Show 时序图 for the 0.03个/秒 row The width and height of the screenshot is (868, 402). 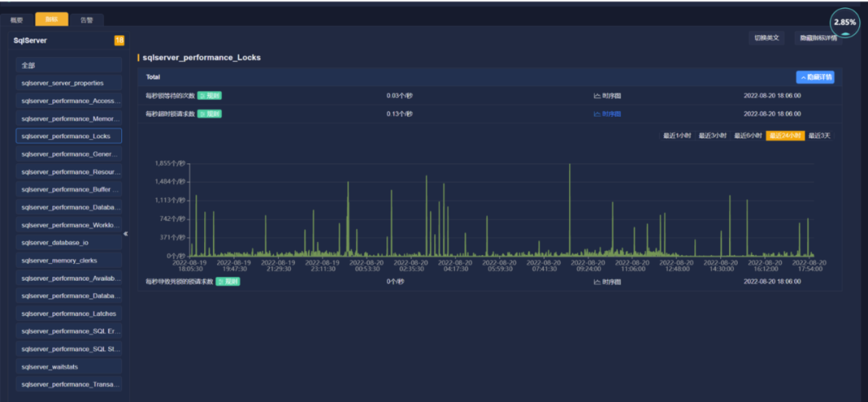pyautogui.click(x=608, y=96)
